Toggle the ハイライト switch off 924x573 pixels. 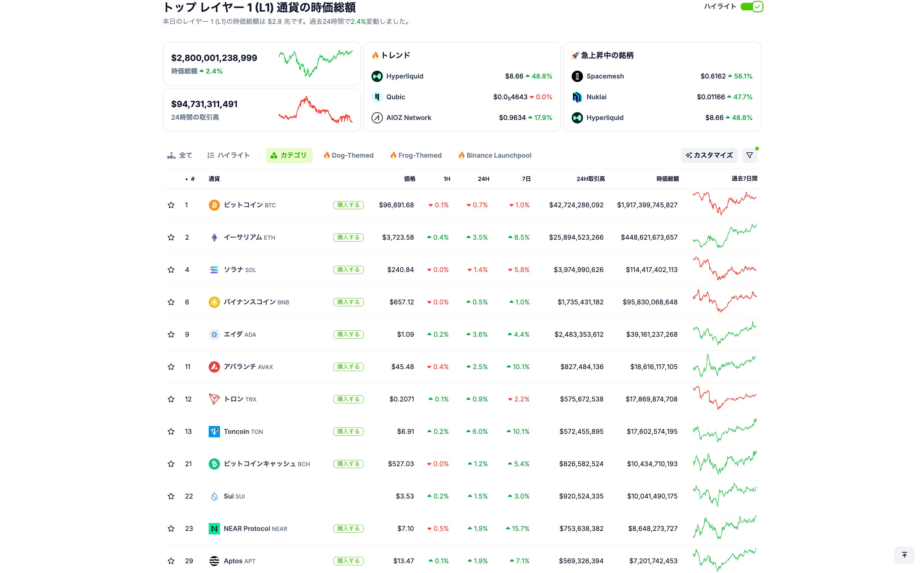[x=751, y=7]
